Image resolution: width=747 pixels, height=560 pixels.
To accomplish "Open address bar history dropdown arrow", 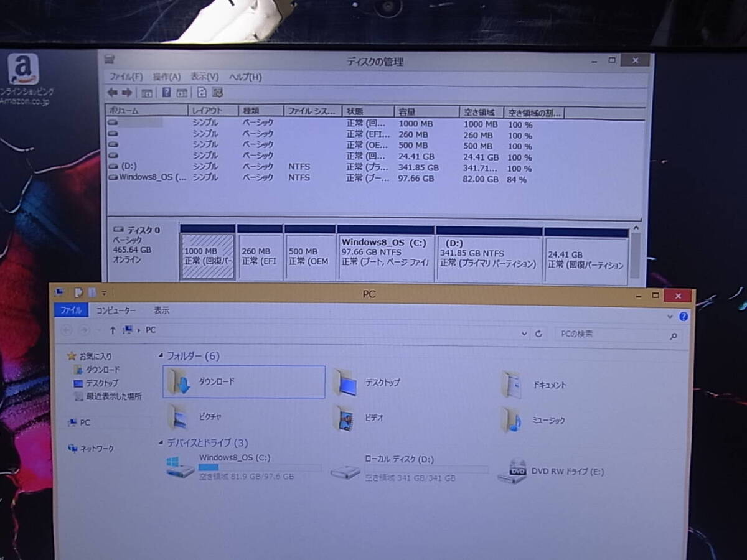I will [x=524, y=334].
